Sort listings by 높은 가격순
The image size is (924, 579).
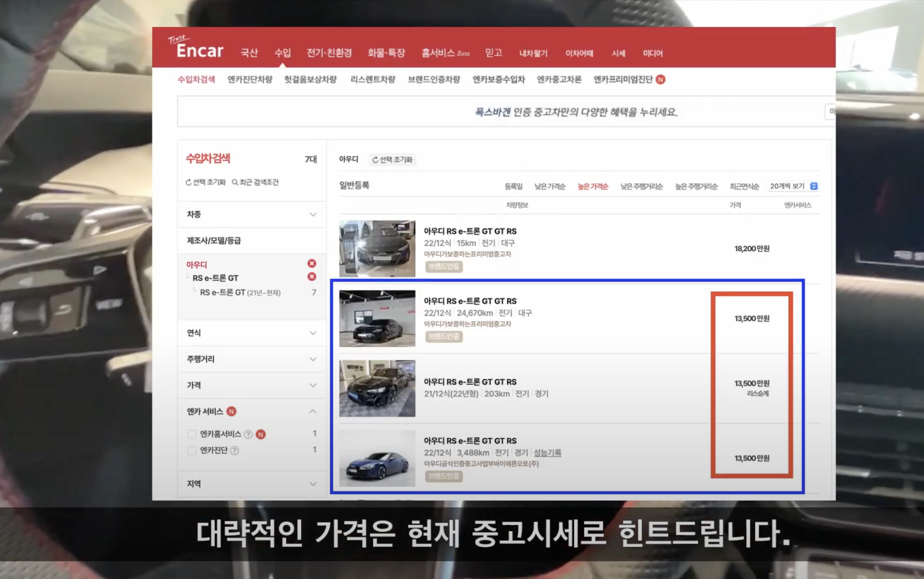(x=592, y=187)
